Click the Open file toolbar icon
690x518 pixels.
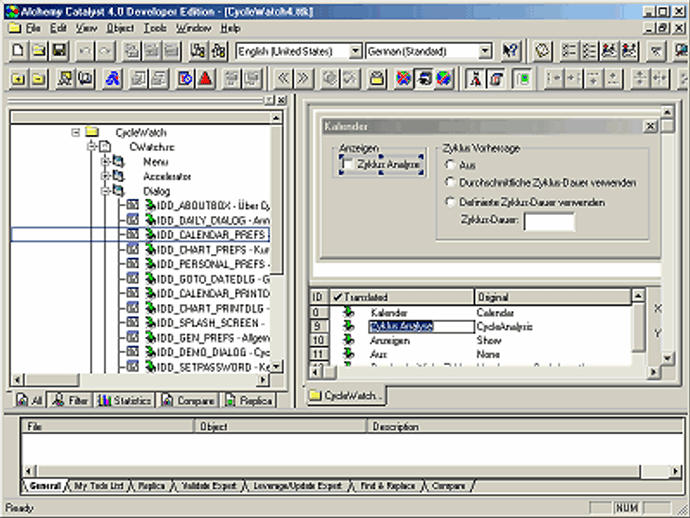[x=39, y=51]
